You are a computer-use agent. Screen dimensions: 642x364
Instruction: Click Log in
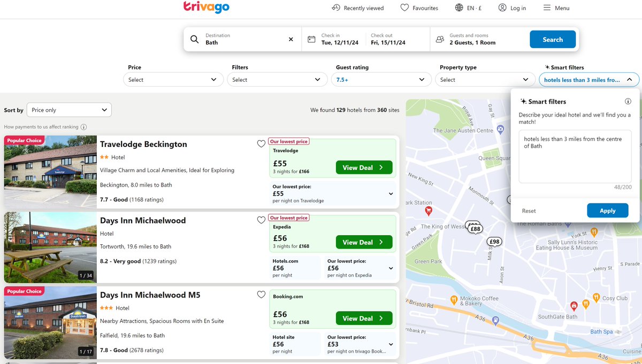512,8
